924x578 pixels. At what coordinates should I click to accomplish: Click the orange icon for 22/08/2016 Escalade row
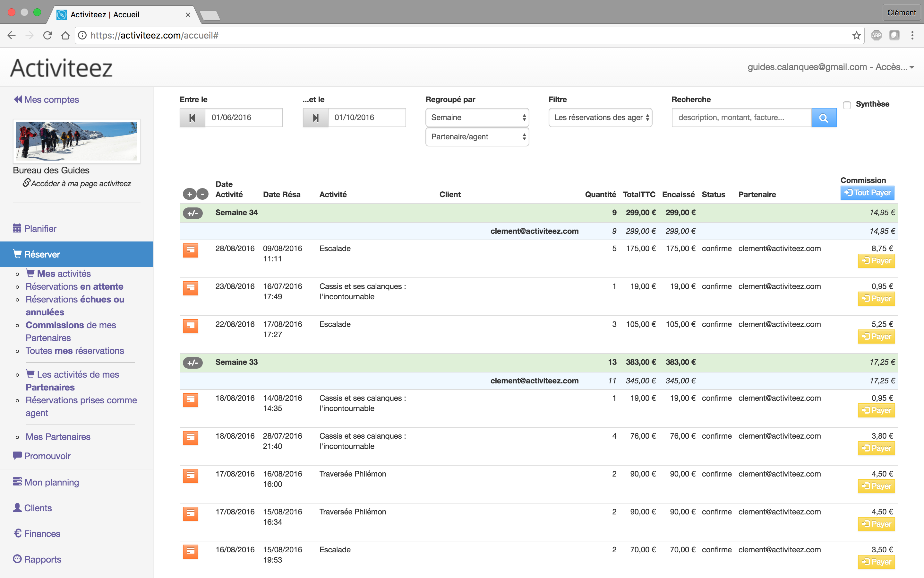point(190,326)
